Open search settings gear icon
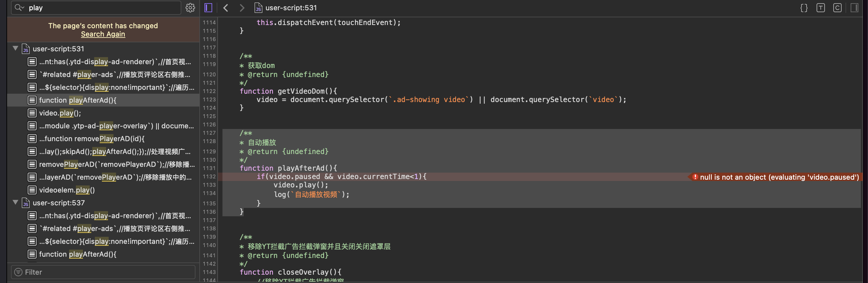Screen dimensions: 868x283 (x=190, y=8)
